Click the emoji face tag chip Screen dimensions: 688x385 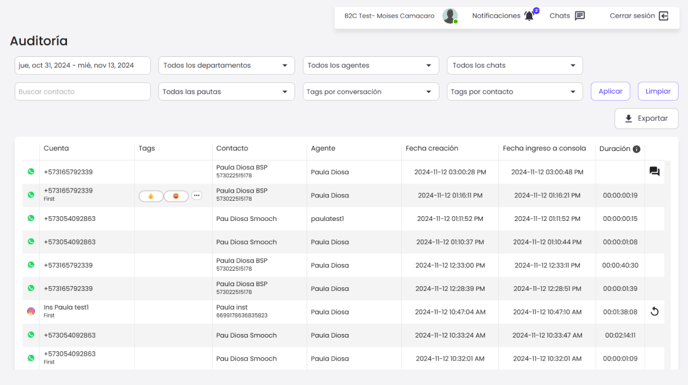176,196
